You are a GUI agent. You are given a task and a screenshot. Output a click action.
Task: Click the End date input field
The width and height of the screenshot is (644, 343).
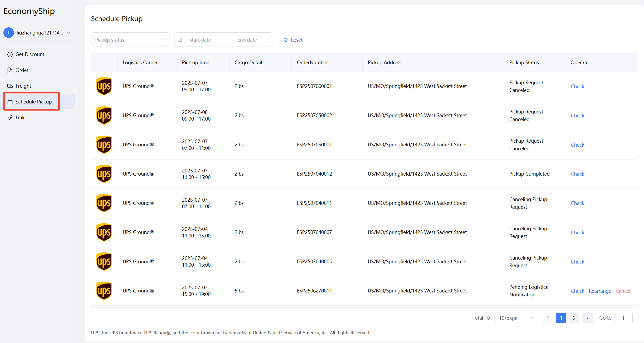pos(247,40)
